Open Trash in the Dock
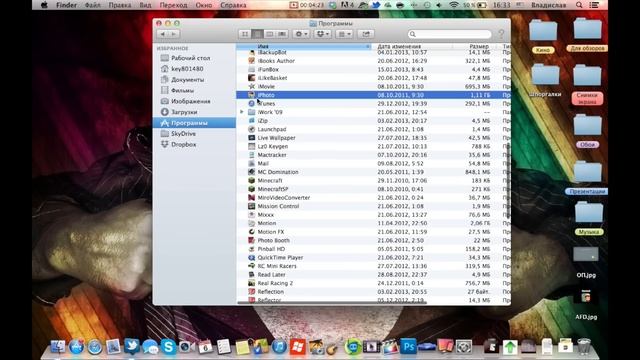 [x=584, y=347]
